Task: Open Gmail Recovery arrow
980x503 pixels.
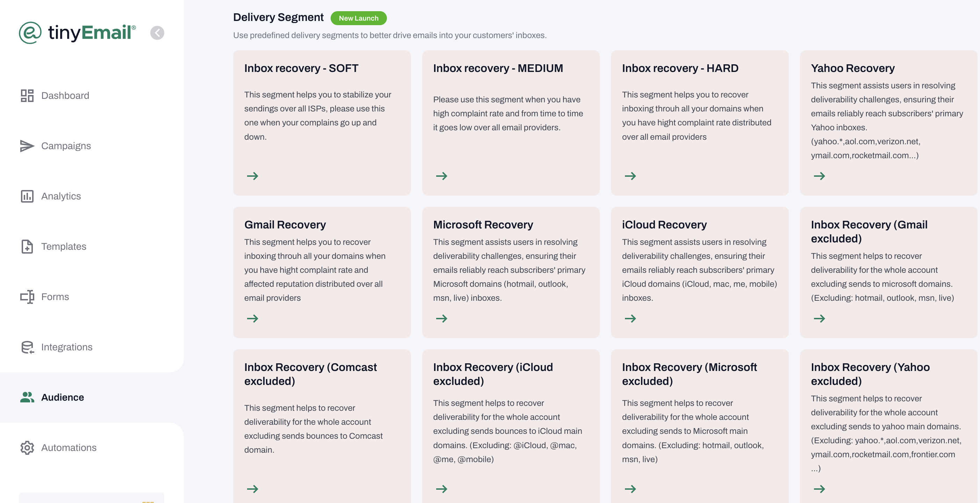Action: pos(252,319)
